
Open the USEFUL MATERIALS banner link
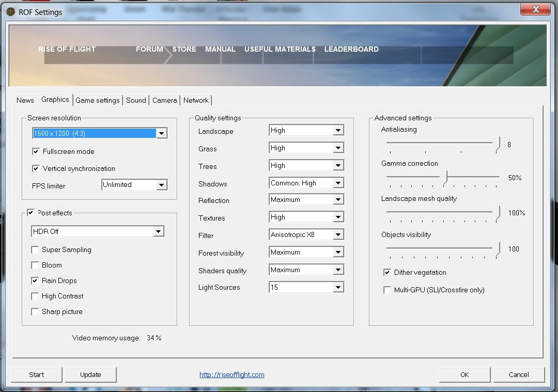(x=280, y=49)
